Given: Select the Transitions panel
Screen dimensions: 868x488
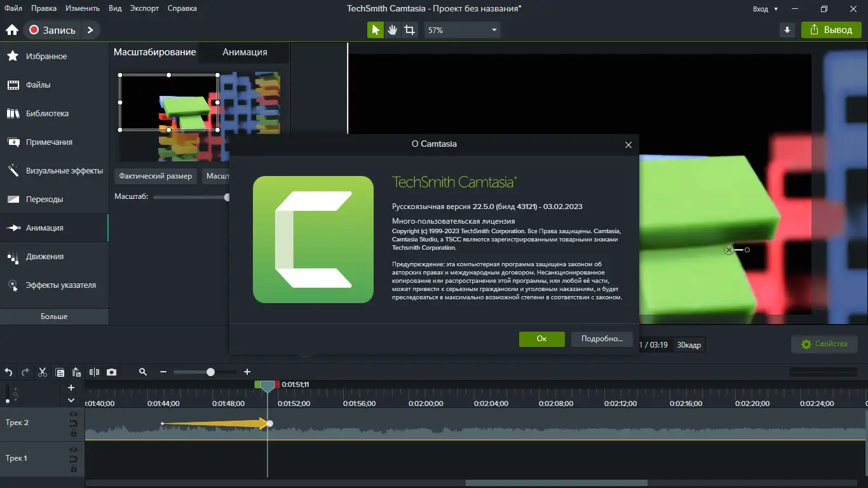Looking at the screenshot, I should tap(54, 199).
